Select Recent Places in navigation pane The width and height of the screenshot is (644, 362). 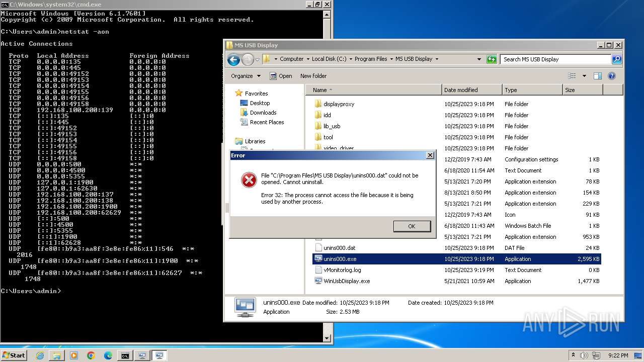267,122
